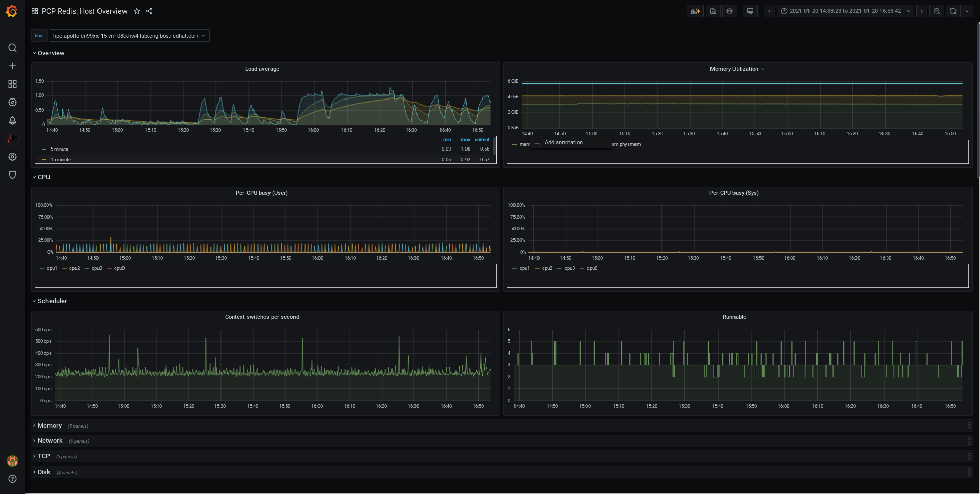Toggle the 5 minute series in legend
Viewport: 980px width, 494px height.
(59, 149)
